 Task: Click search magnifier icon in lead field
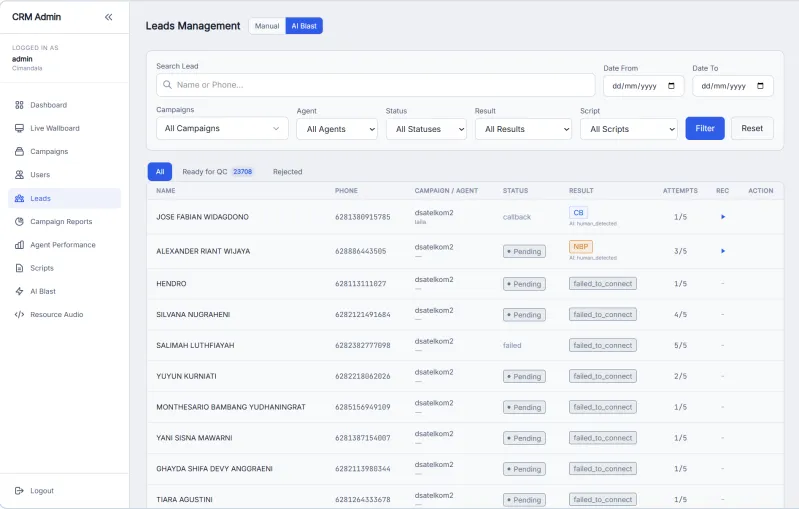[167, 85]
